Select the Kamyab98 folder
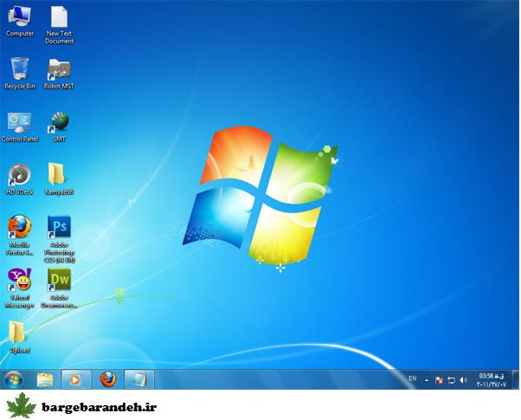The image size is (521, 420). tap(59, 179)
